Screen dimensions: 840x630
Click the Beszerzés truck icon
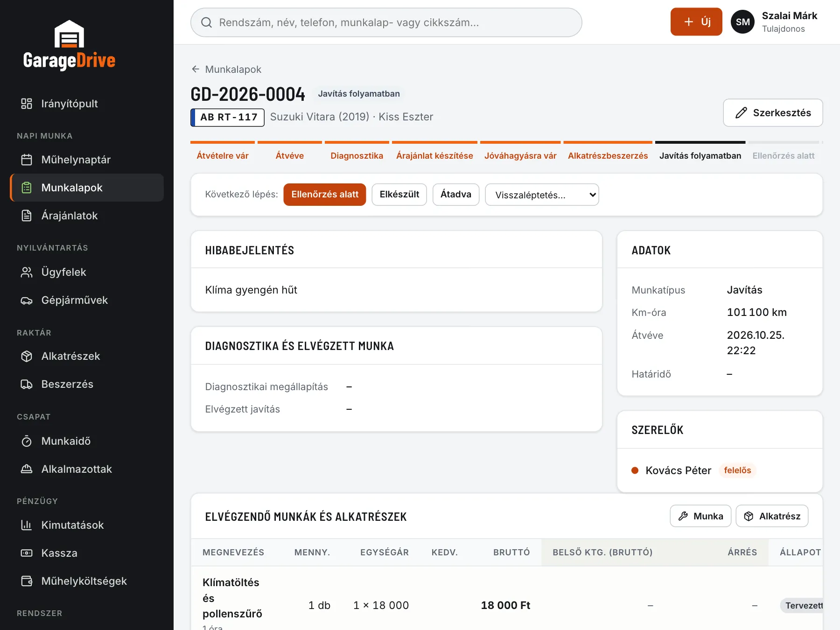(27, 384)
